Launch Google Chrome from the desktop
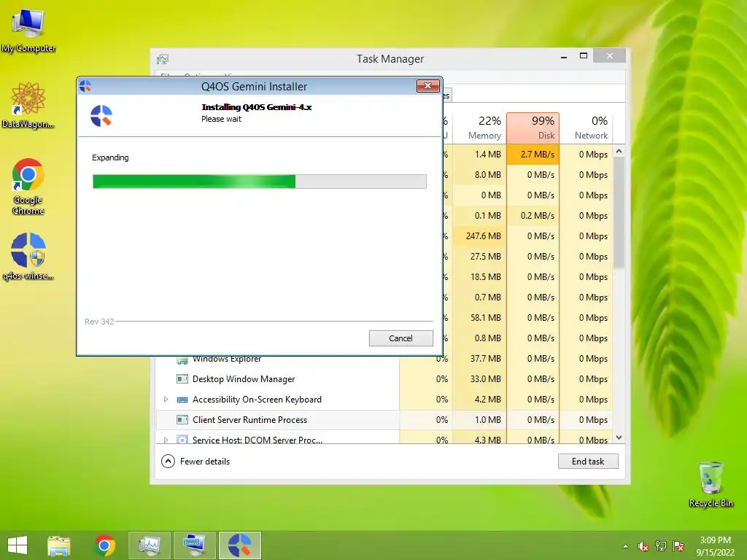747x560 pixels. [28, 187]
